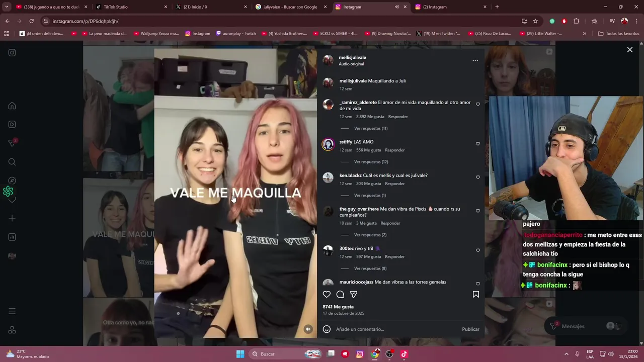Share the post with the paper plane icon
The image size is (644, 362).
tap(354, 295)
